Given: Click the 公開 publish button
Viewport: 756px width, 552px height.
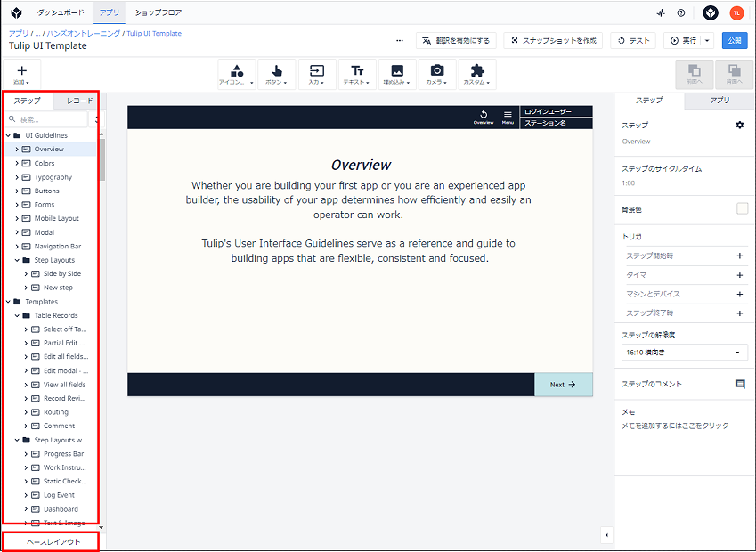Looking at the screenshot, I should point(735,40).
